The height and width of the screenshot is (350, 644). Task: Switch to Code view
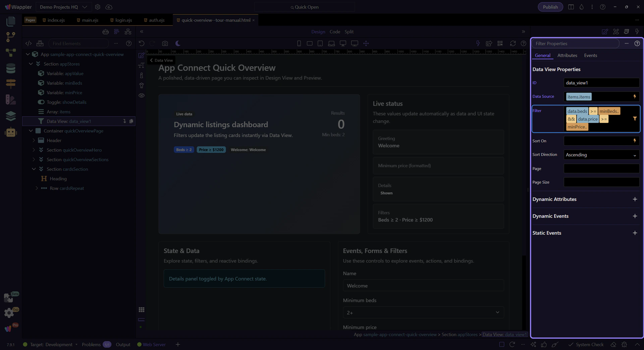pos(334,32)
